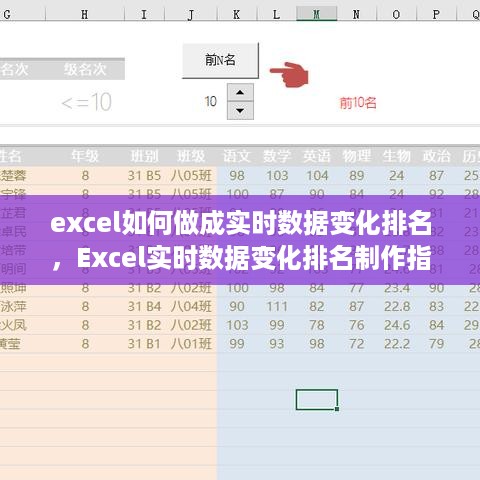Select column I header
The image size is (480, 480).
144,14
